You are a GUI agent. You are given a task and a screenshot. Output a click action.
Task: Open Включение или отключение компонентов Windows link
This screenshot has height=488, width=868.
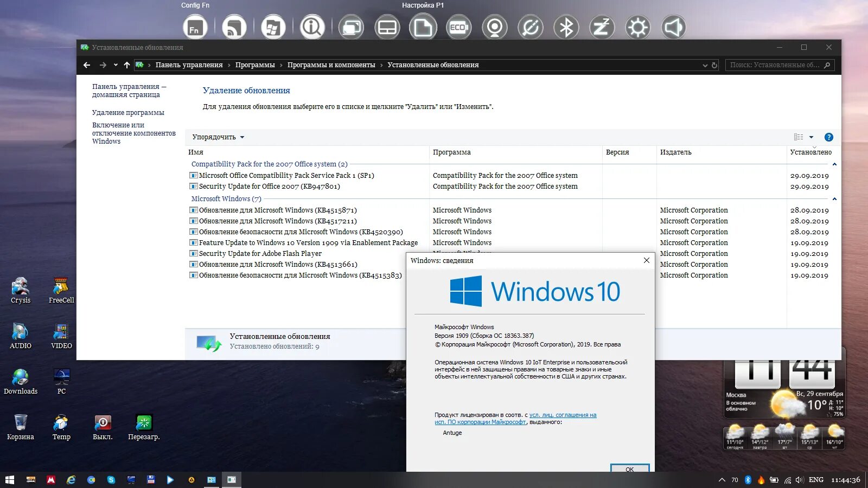134,133
